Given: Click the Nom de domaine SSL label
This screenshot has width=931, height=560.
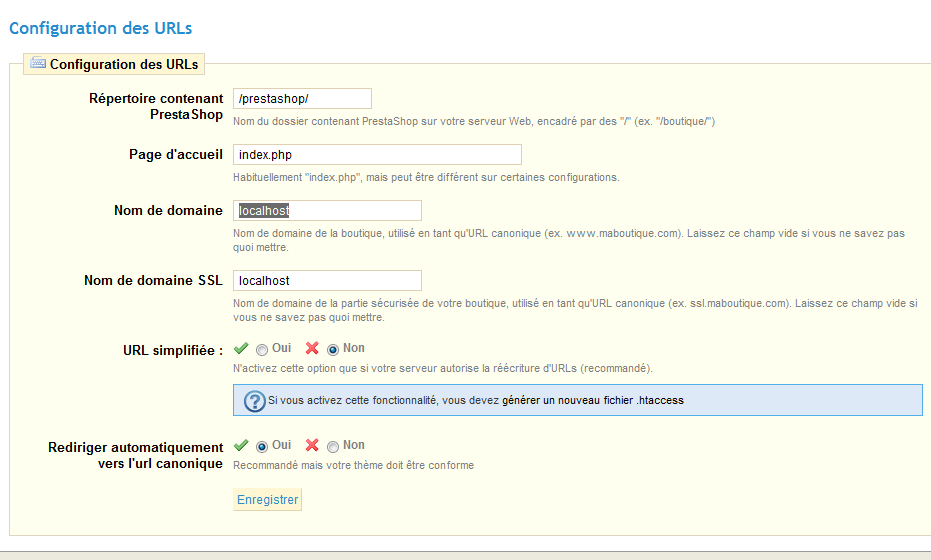Looking at the screenshot, I should pyautogui.click(x=153, y=280).
